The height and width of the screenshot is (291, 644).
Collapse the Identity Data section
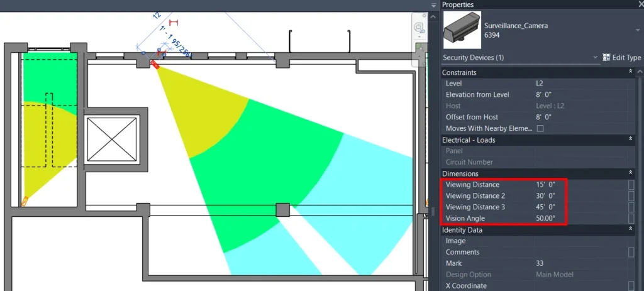click(631, 230)
